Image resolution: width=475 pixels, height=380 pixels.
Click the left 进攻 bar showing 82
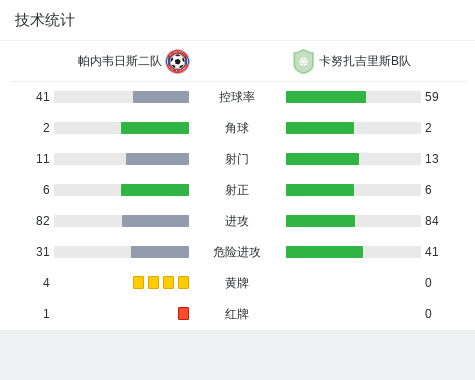pyautogui.click(x=121, y=221)
